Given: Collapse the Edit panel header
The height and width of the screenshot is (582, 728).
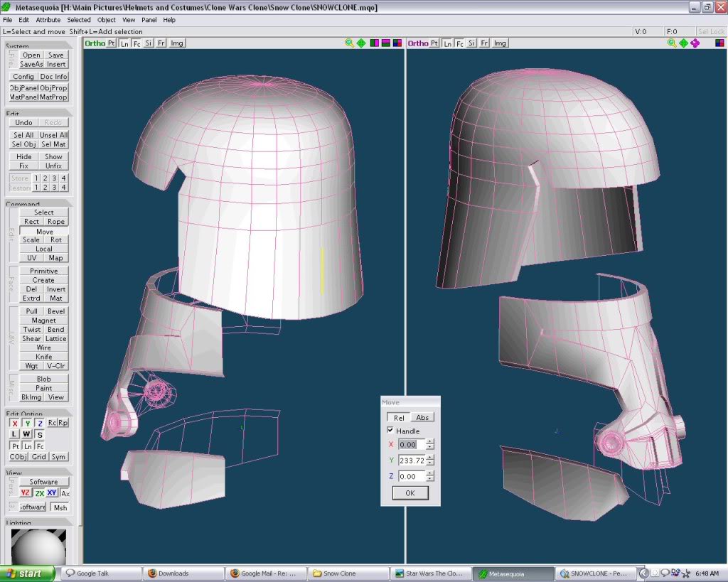Looking at the screenshot, I should pos(38,113).
